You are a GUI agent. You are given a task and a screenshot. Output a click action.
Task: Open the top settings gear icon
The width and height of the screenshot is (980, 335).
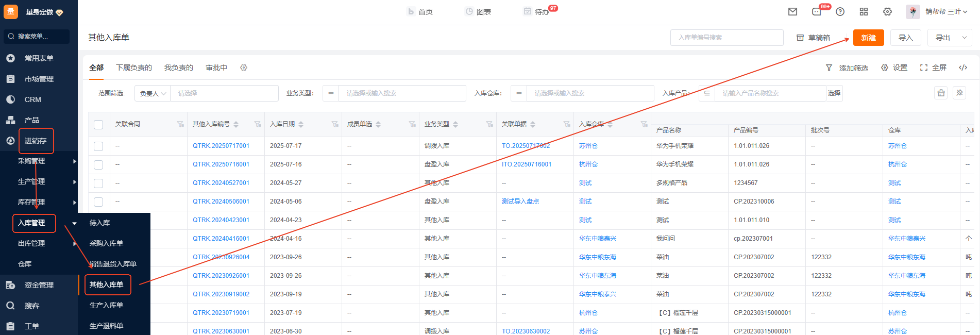tap(887, 11)
